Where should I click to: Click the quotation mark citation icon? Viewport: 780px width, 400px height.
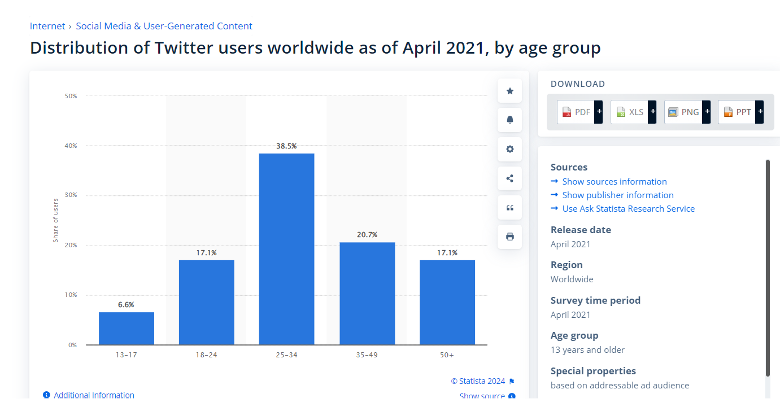[509, 207]
